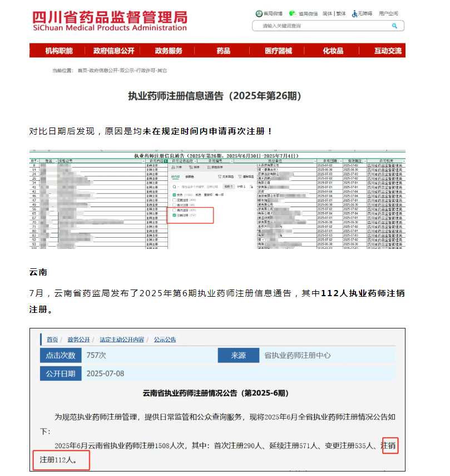Check the 再次注册 checkbox

click(174, 210)
